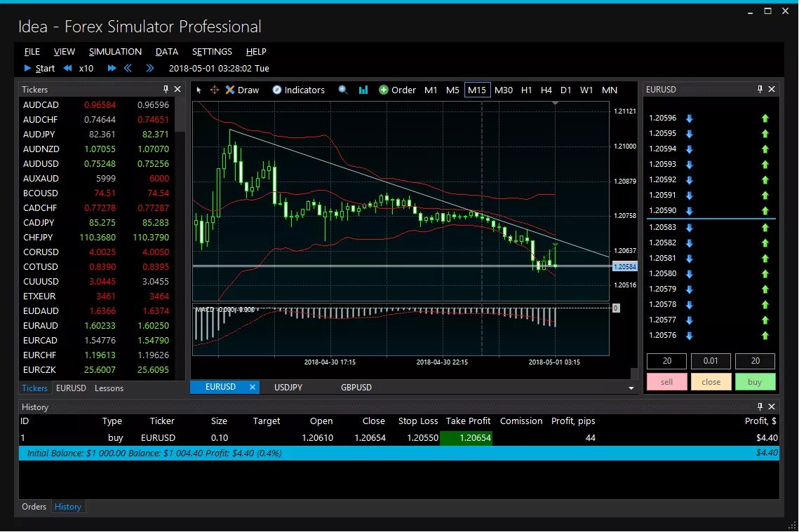The height and width of the screenshot is (532, 799).
Task: Open the EURUSD tab beside Tickers
Action: [x=71, y=388]
